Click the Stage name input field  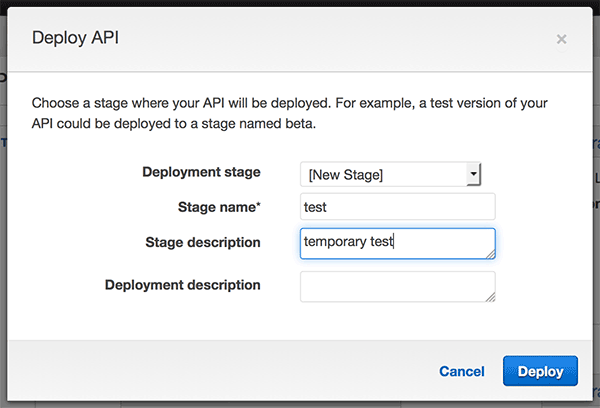click(x=398, y=207)
